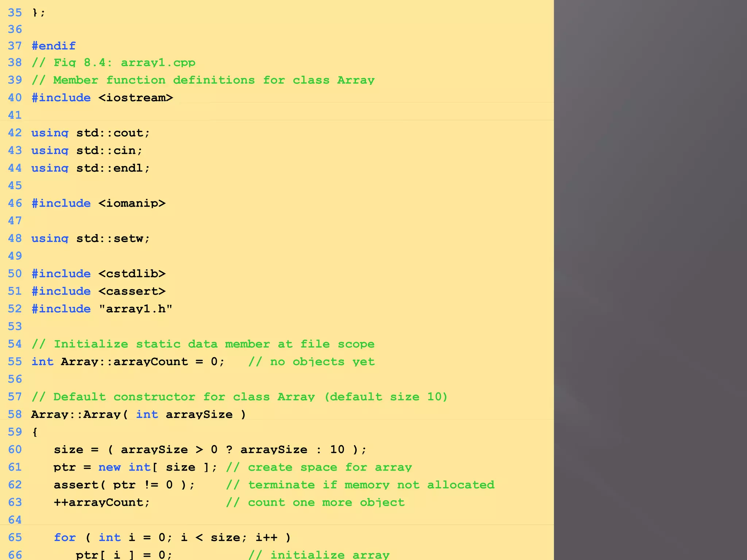Click 'ptr = new int[ size ];' statement
Screen dimensions: 747x560
(135, 467)
